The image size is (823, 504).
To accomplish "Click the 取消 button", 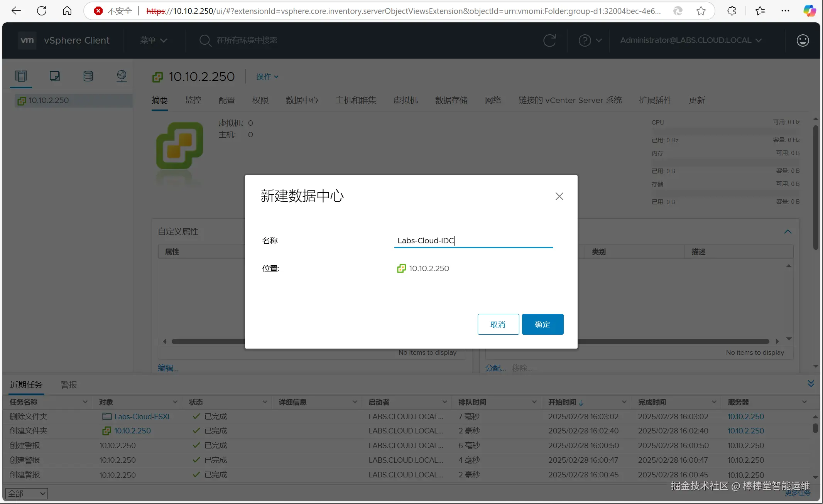I will tap(498, 324).
